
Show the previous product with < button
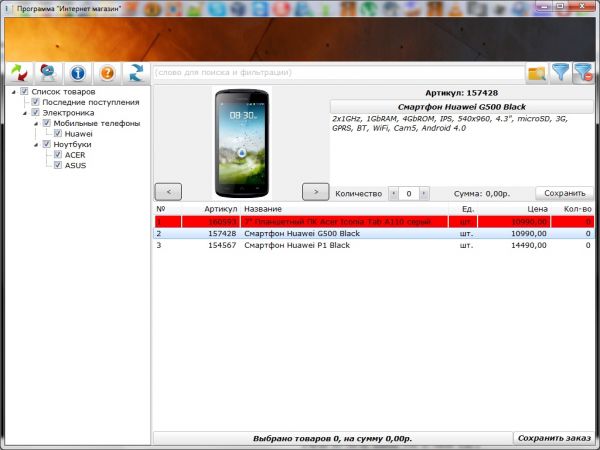click(x=168, y=192)
